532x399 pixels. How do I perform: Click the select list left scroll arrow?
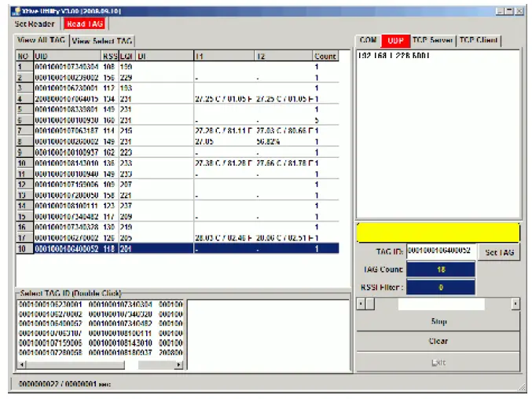tap(22, 364)
